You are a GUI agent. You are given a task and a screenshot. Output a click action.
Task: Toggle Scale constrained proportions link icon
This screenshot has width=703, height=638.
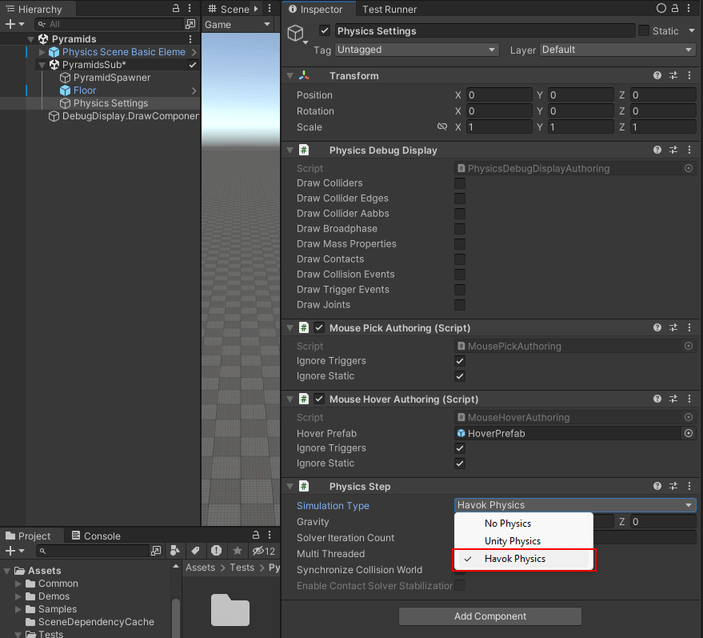[442, 127]
